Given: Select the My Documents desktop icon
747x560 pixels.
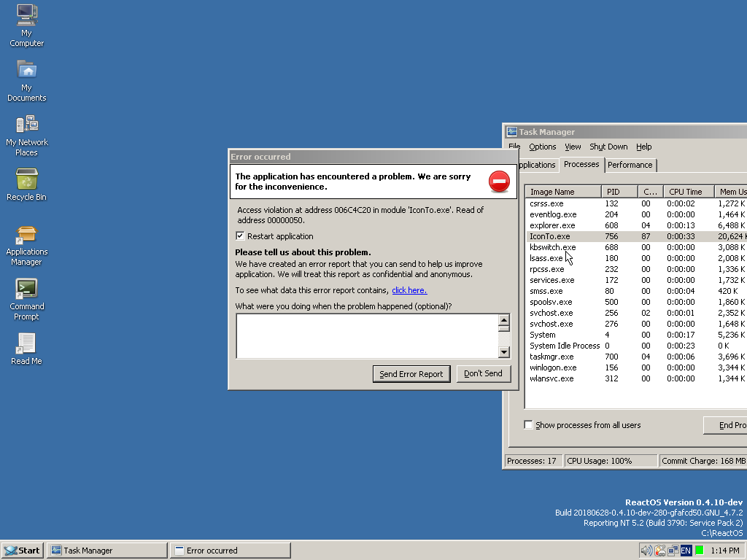Looking at the screenshot, I should (x=27, y=80).
